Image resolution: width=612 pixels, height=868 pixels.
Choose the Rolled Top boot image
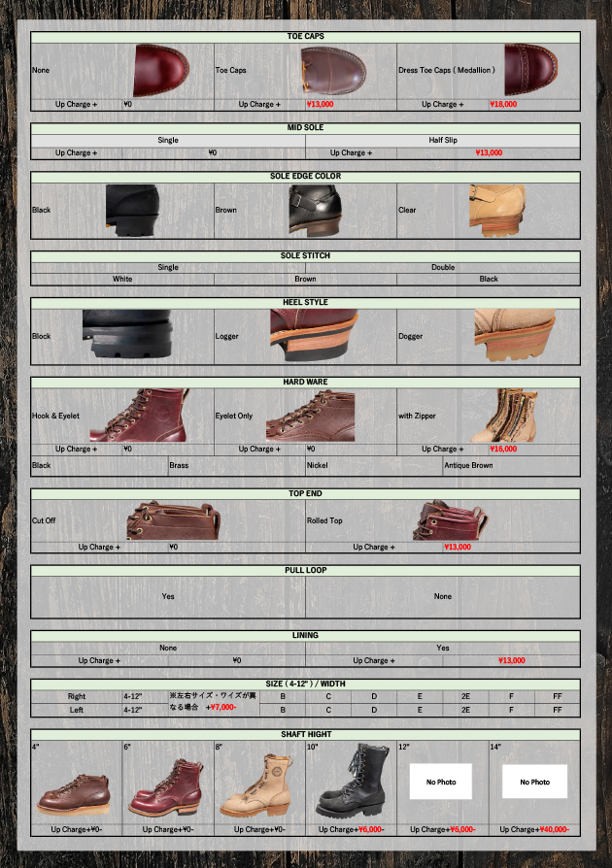coord(450,520)
